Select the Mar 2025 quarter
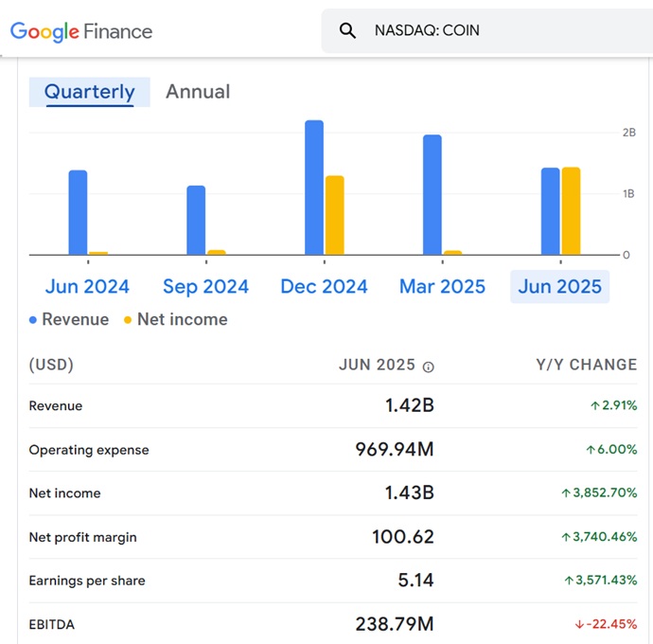 pos(442,286)
